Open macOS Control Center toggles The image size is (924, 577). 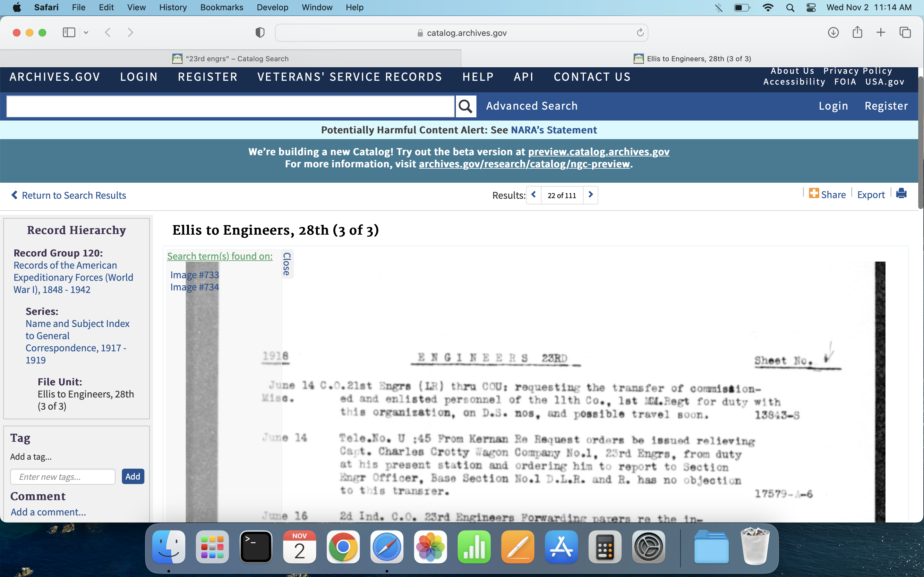811,8
